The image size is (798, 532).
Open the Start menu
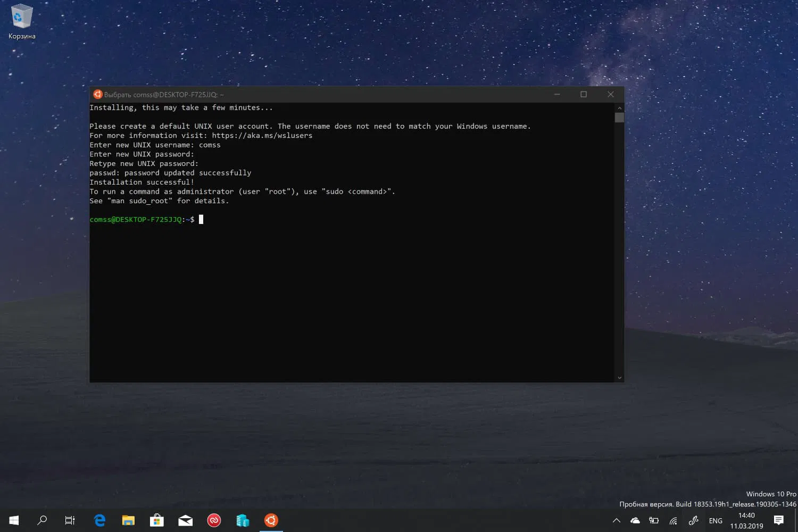13,520
